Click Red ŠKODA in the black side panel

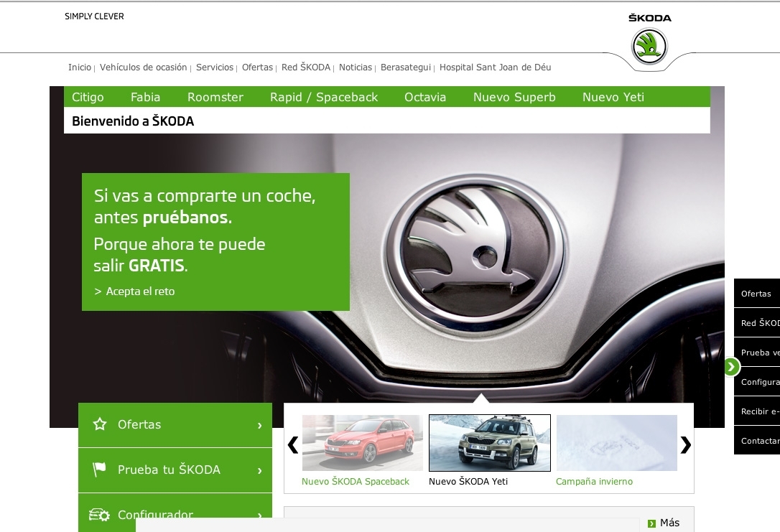tap(756, 322)
